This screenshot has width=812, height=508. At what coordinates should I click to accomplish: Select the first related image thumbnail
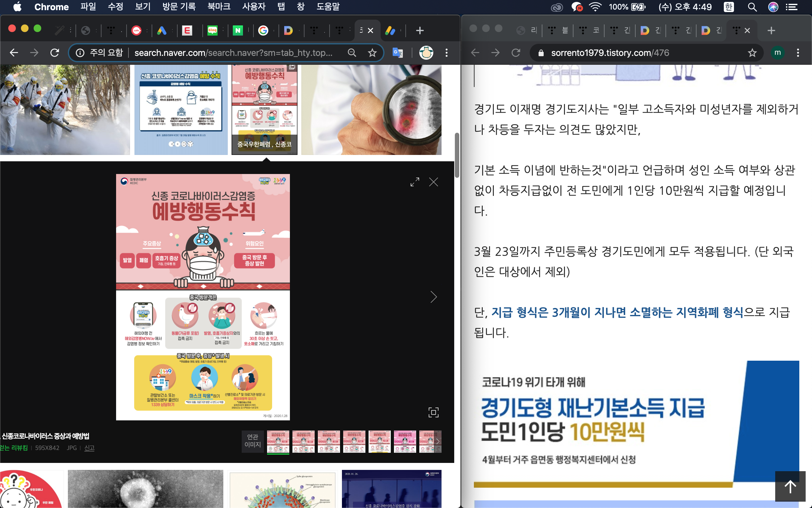click(x=278, y=441)
